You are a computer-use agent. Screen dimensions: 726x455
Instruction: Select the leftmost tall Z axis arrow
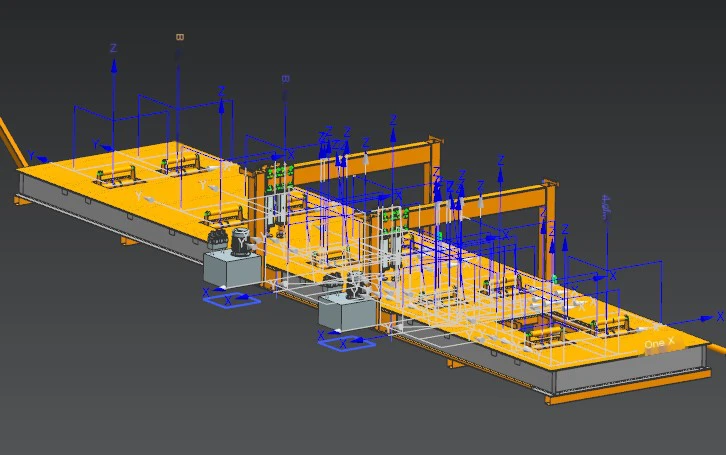(113, 120)
